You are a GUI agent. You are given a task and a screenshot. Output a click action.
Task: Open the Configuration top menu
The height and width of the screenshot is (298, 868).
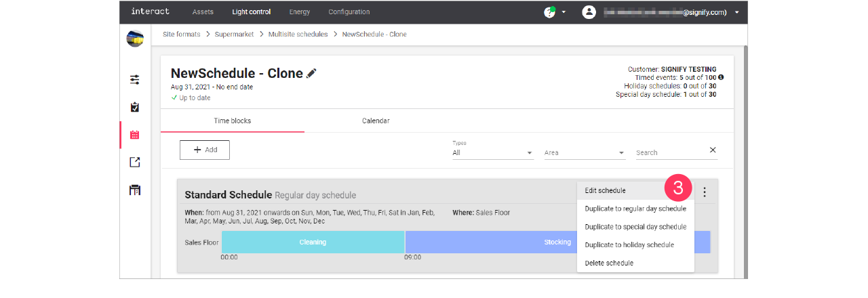[349, 12]
